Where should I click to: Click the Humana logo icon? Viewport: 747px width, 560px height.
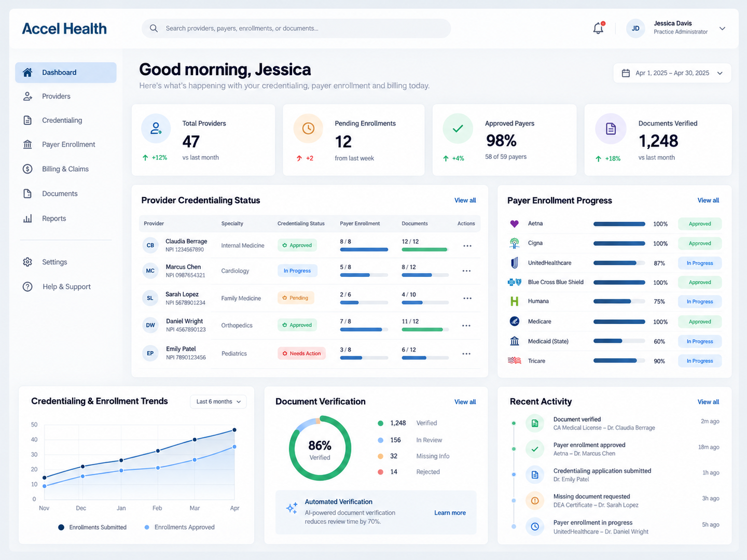(514, 301)
